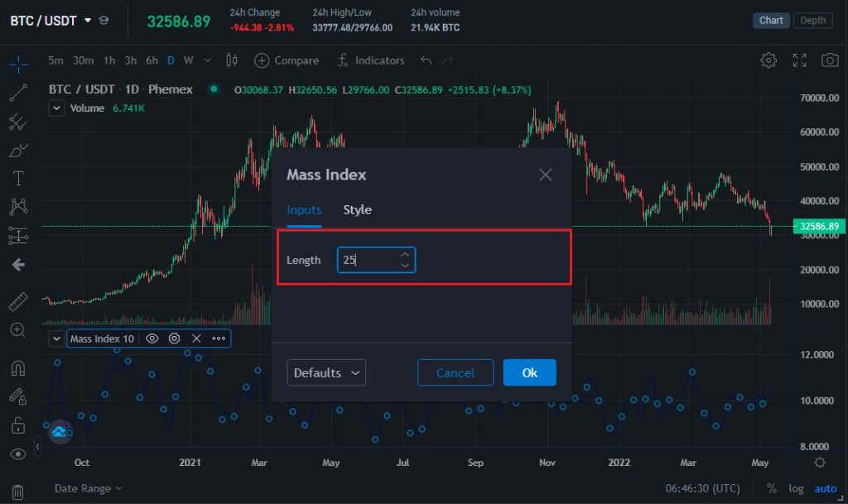Open chart settings via the gear icon
848x504 pixels.
click(x=768, y=60)
